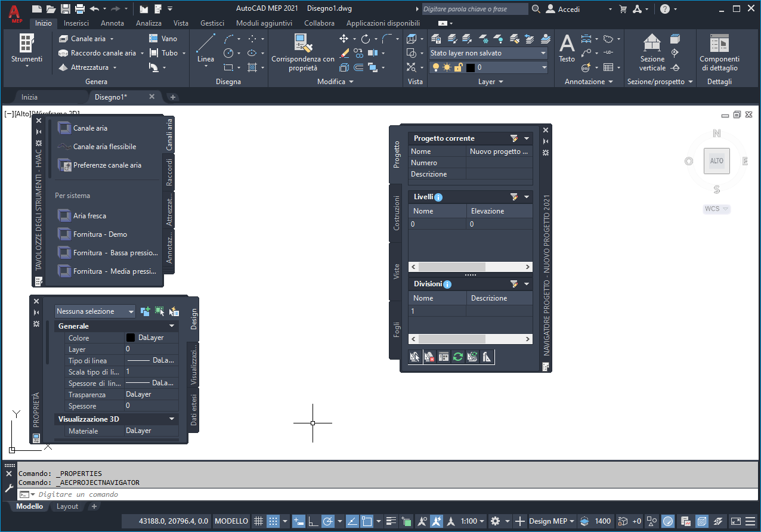Open the customization menu in status bar
Viewport: 761px width, 532px height.
(x=751, y=521)
